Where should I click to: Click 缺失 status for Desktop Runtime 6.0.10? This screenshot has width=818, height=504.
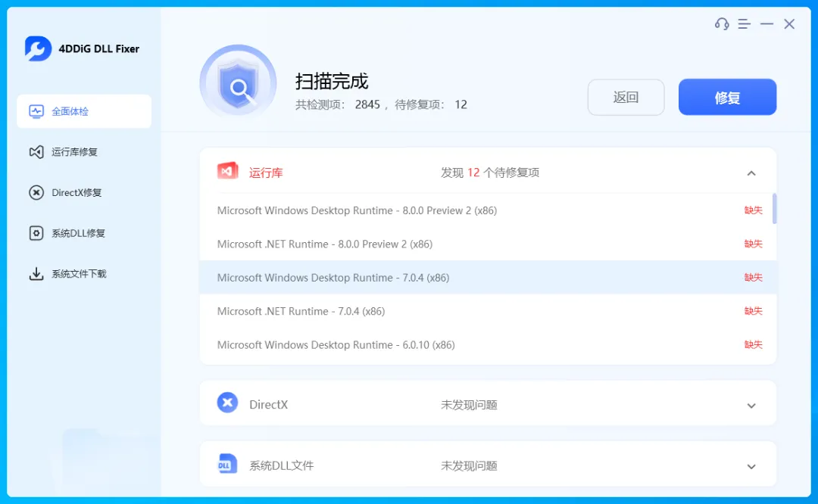[x=754, y=344]
